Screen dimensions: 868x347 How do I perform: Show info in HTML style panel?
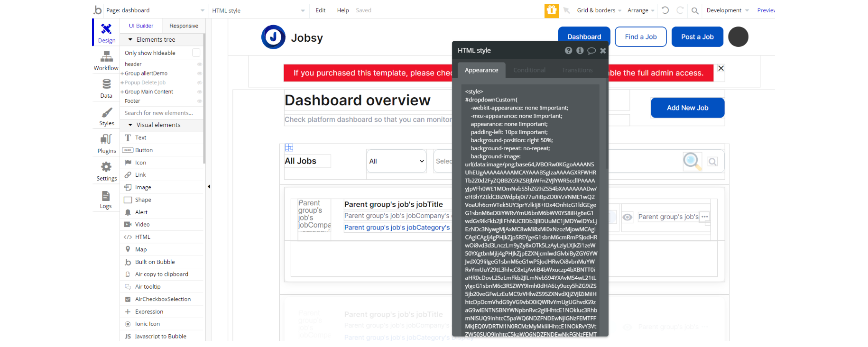click(580, 50)
